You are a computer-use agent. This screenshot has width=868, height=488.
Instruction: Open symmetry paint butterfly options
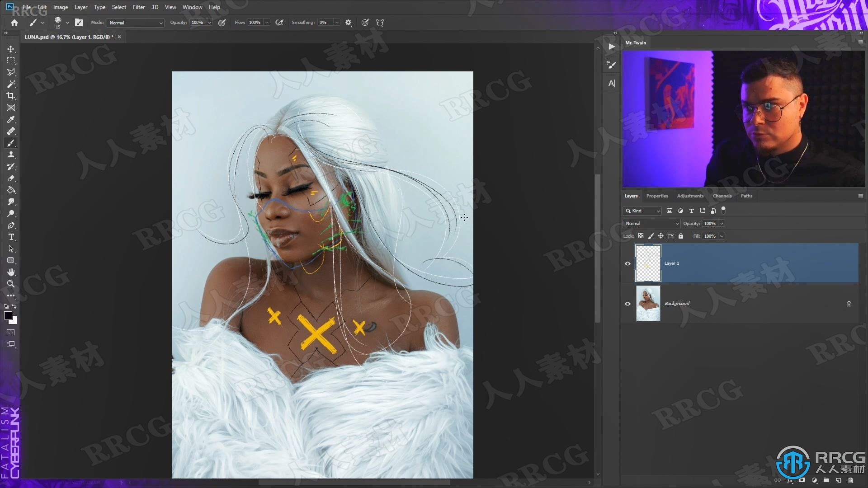click(380, 23)
